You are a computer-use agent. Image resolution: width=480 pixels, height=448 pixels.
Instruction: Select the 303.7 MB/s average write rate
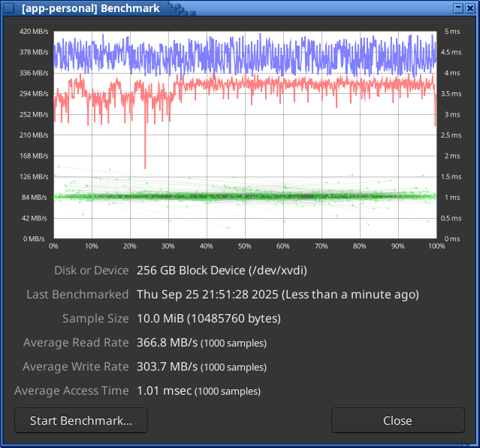[167, 367]
